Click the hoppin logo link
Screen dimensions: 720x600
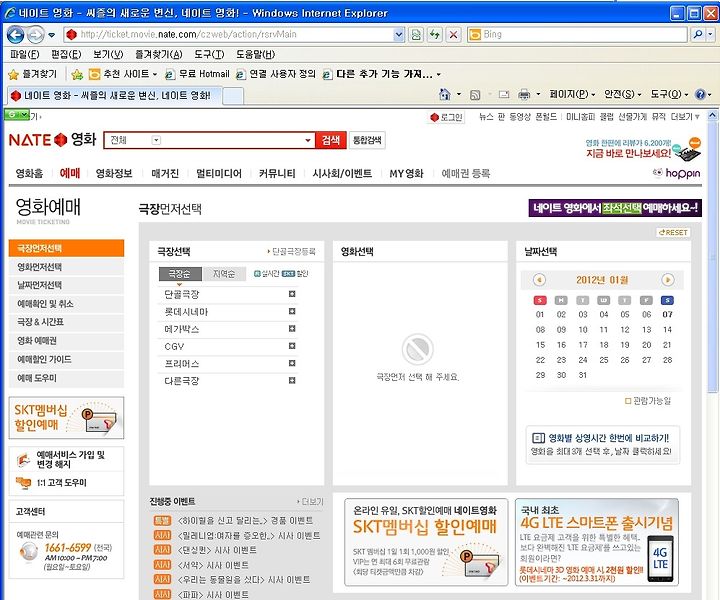click(677, 173)
